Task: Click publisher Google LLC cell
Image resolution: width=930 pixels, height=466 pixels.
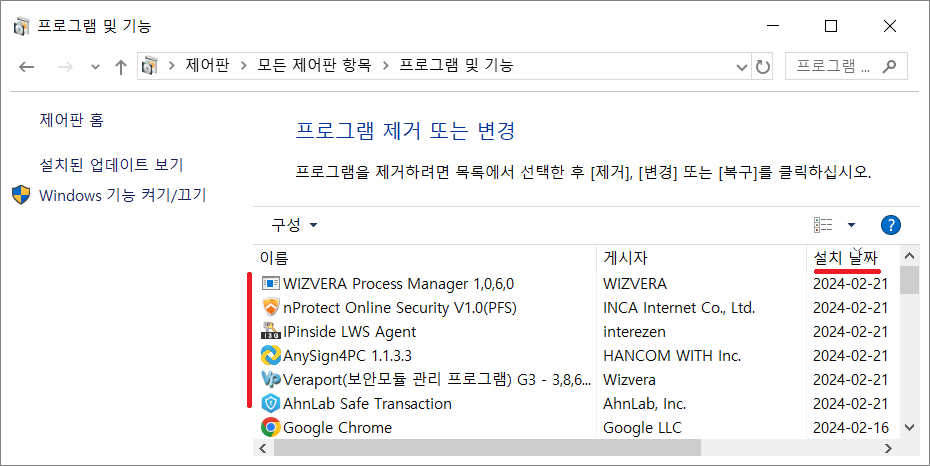Action: click(642, 427)
